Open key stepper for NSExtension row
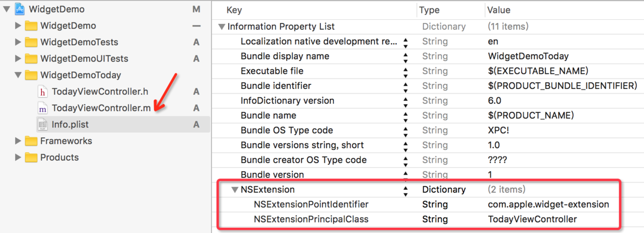Image resolution: width=644 pixels, height=233 pixels. point(406,190)
